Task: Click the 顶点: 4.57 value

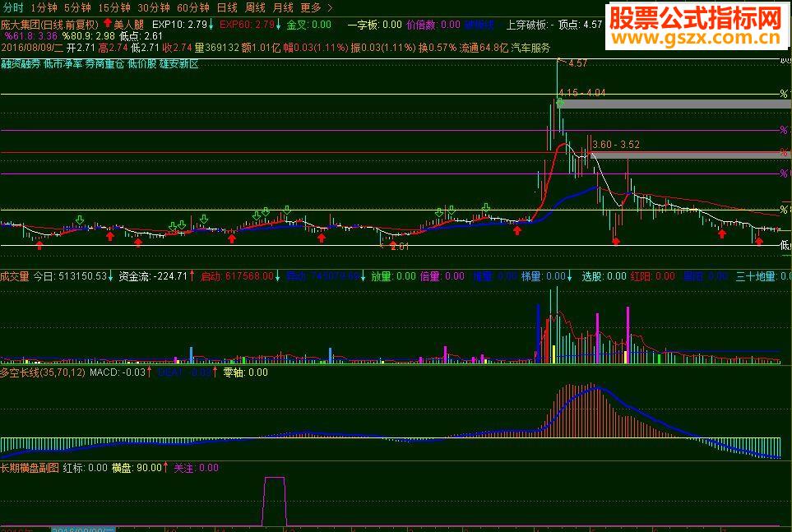Action: click(581, 24)
